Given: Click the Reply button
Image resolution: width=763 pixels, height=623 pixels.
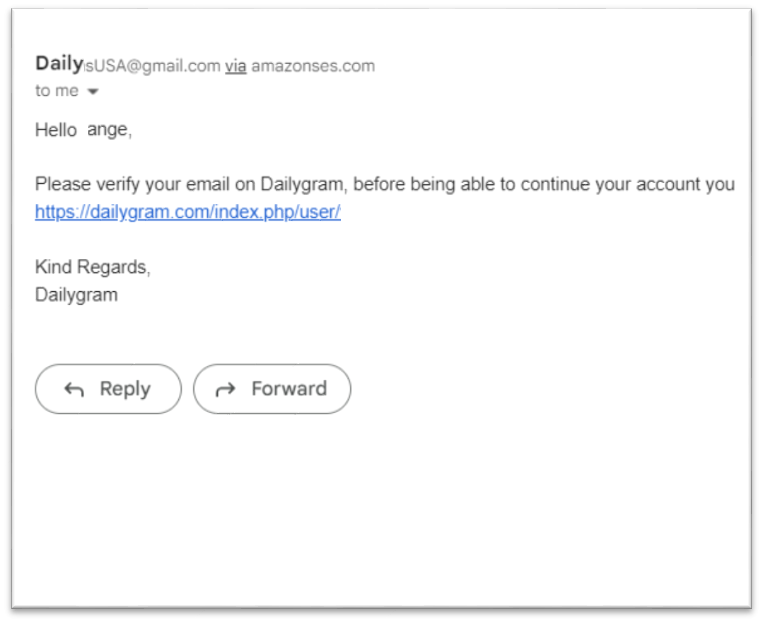Looking at the screenshot, I should coord(108,389).
